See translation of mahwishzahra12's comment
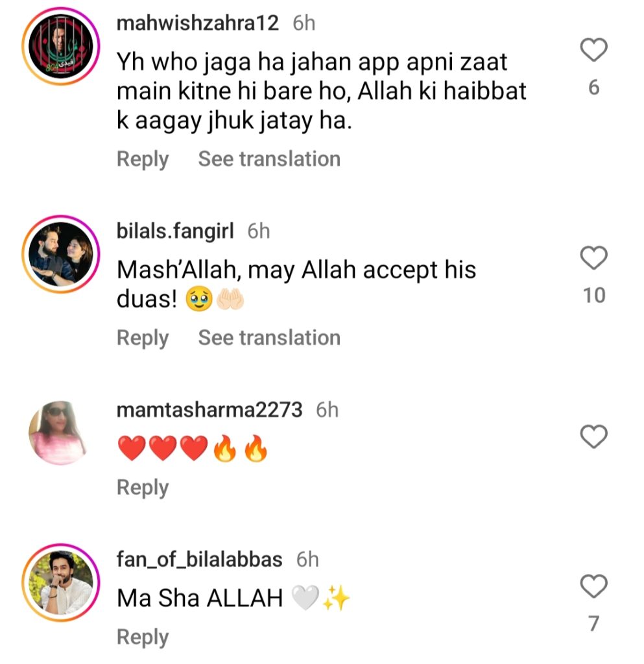This screenshot has height=664, width=644. point(269,160)
